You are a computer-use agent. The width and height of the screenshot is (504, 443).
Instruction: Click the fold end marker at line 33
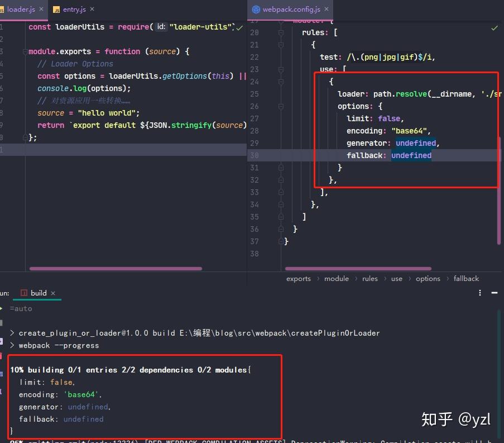(281, 192)
